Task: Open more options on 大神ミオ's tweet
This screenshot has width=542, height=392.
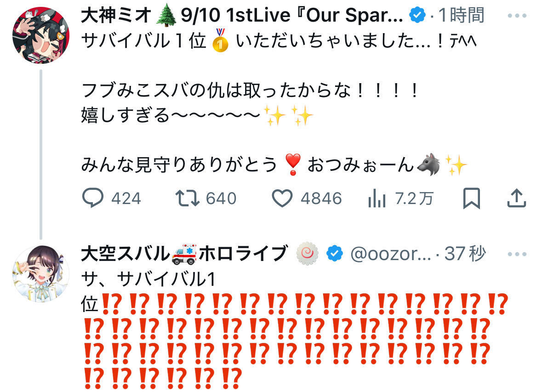Action: coord(517,16)
